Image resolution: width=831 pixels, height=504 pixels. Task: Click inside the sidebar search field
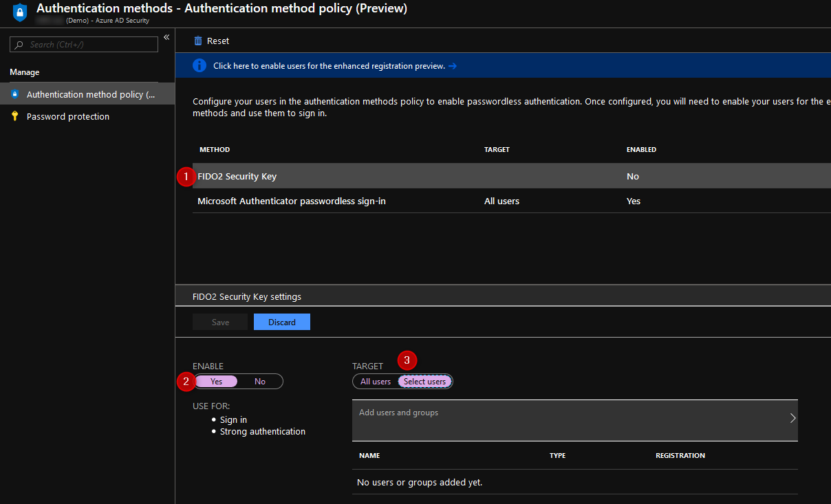(83, 44)
